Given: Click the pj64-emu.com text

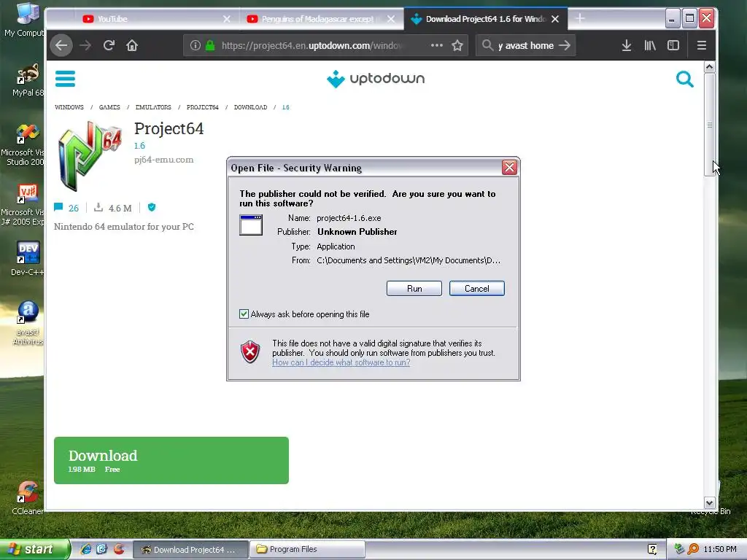Looking at the screenshot, I should coord(164,160).
